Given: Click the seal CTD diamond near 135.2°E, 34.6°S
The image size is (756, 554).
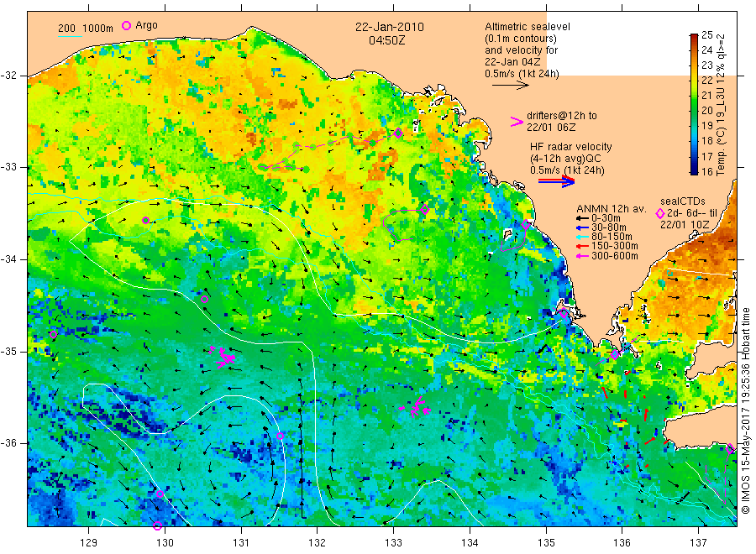Looking at the screenshot, I should (563, 313).
